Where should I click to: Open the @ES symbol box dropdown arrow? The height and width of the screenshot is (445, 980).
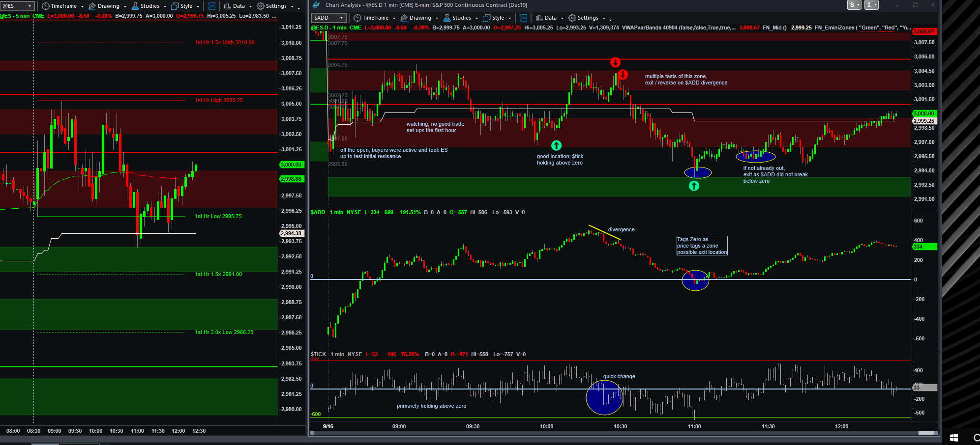coord(30,6)
